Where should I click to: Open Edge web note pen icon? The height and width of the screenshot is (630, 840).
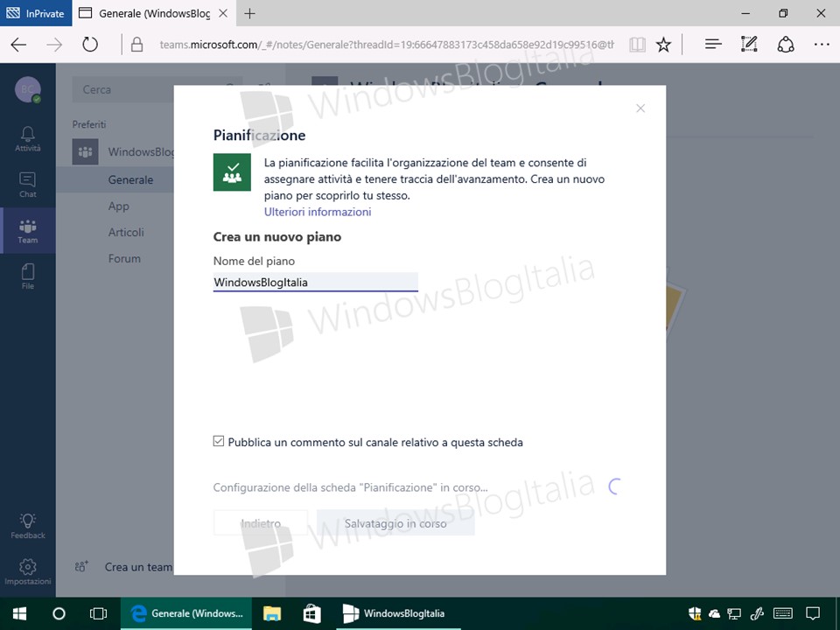pos(749,45)
